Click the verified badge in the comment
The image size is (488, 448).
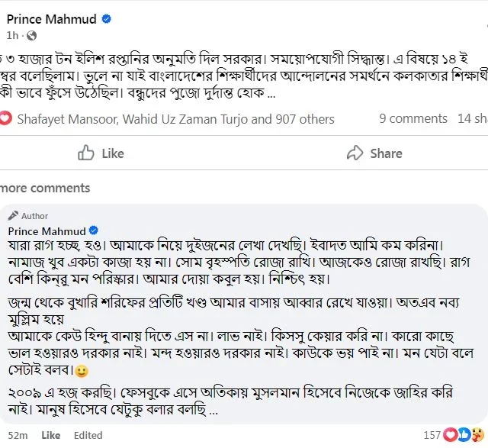(94, 230)
